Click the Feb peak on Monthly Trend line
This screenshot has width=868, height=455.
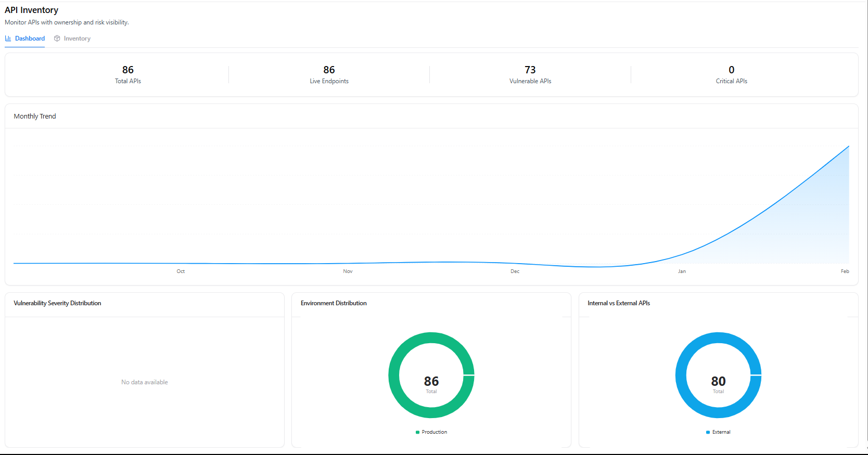(848, 147)
